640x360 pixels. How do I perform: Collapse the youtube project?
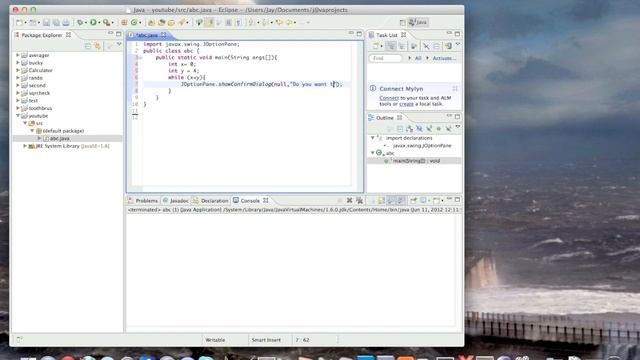(18, 116)
